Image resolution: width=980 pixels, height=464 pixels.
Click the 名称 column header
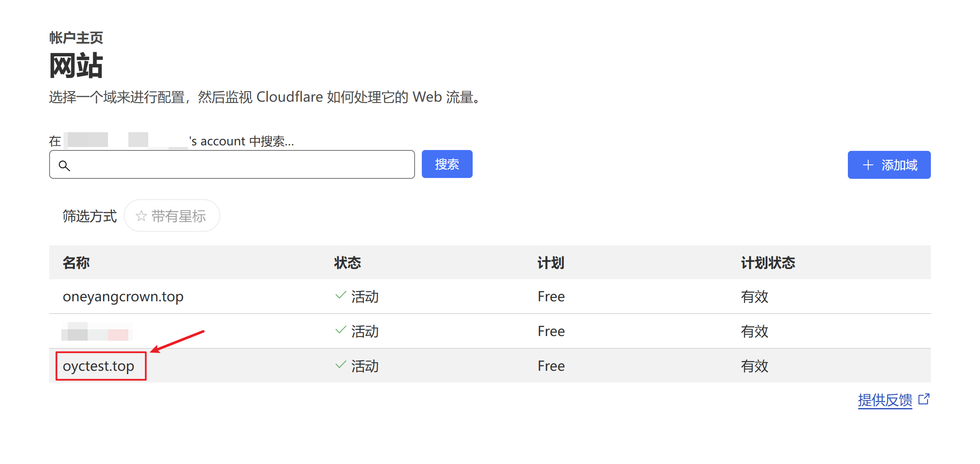76,263
